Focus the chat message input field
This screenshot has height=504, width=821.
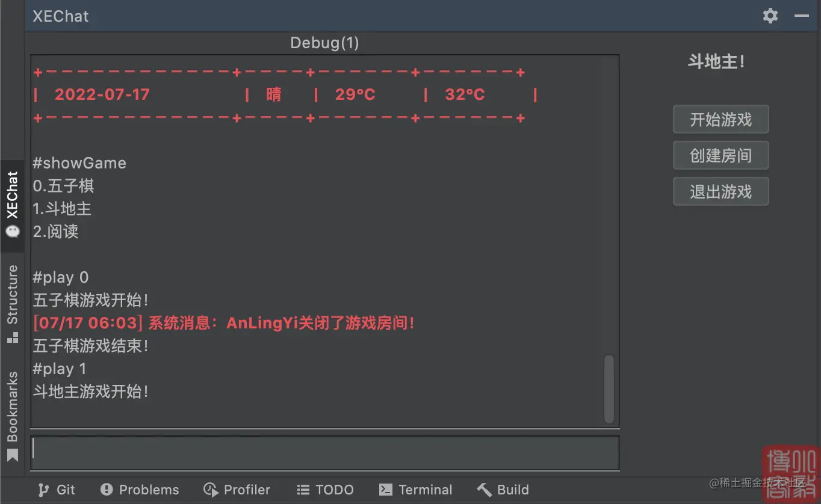coord(325,452)
